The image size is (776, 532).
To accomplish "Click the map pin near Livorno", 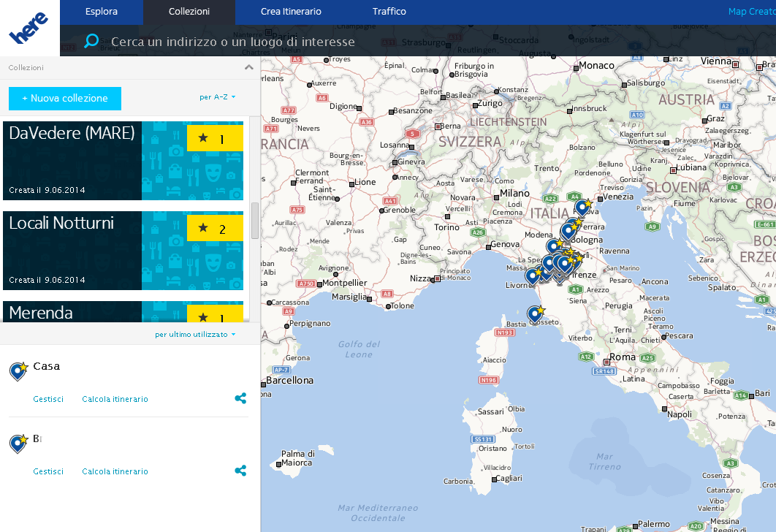I will 533,275.
